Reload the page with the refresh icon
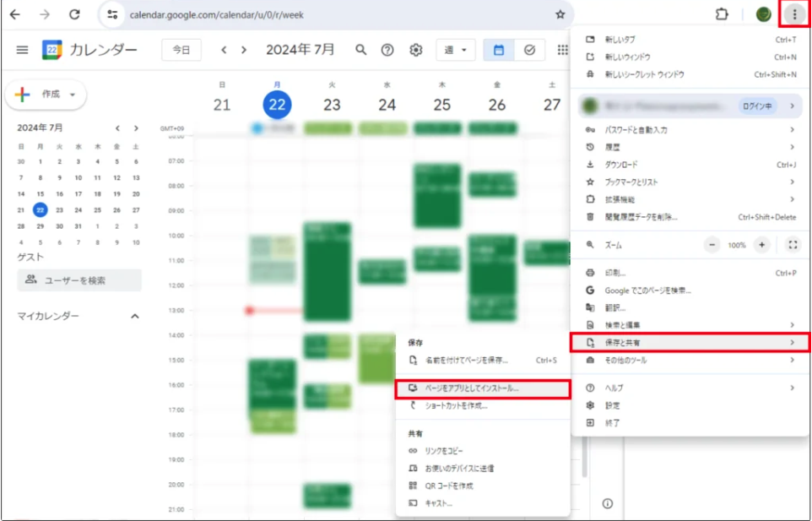812x521 pixels. (x=74, y=14)
